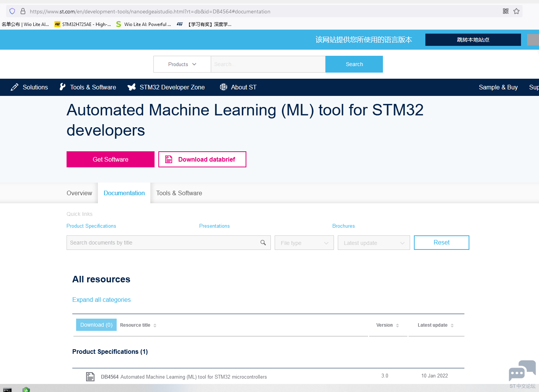The width and height of the screenshot is (539, 392).
Task: Sort by Resource title column
Action: point(138,325)
